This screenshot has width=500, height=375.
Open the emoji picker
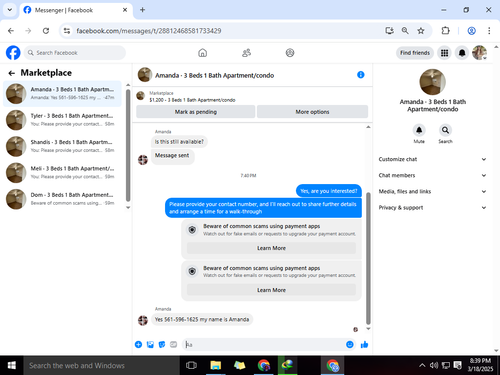tap(350, 344)
